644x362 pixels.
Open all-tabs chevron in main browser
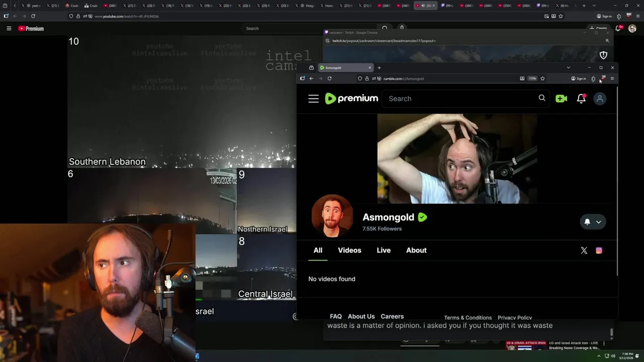coord(594,6)
